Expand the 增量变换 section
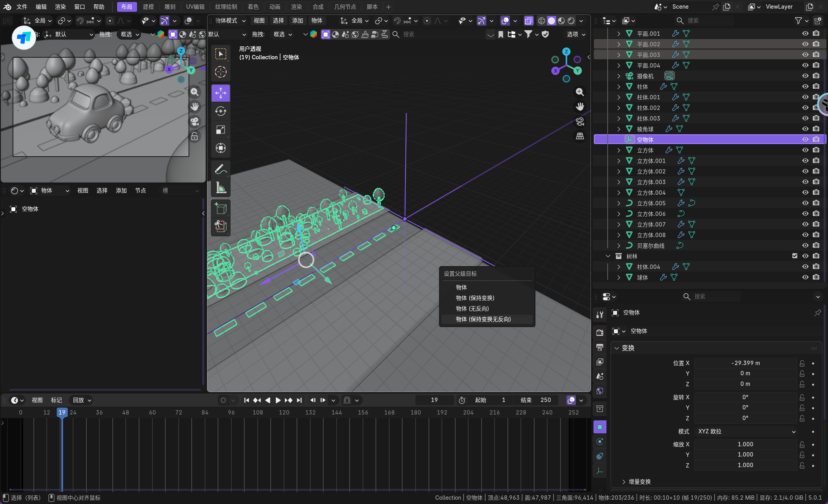Viewport: 828px width, 504px height. click(639, 482)
